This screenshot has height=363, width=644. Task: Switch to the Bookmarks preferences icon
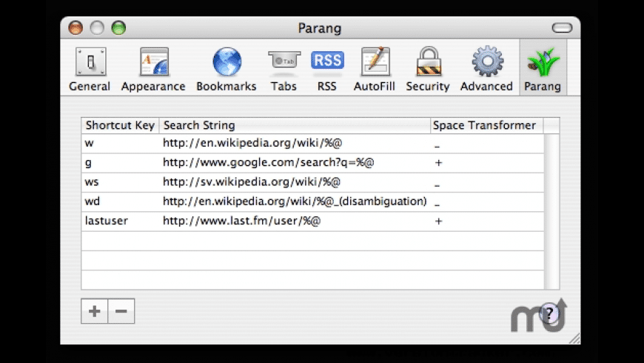226,68
